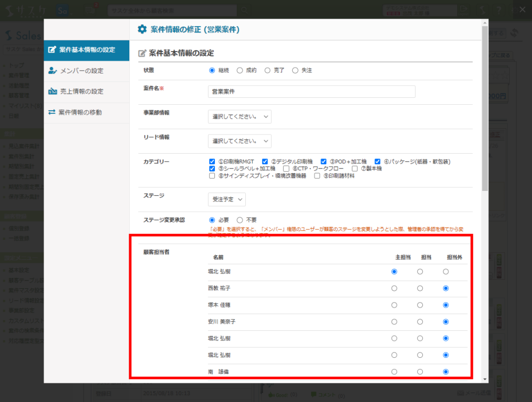The height and width of the screenshot is (402, 532).
Task: Switch to 売上情報の設定 tab
Action: 87,92
